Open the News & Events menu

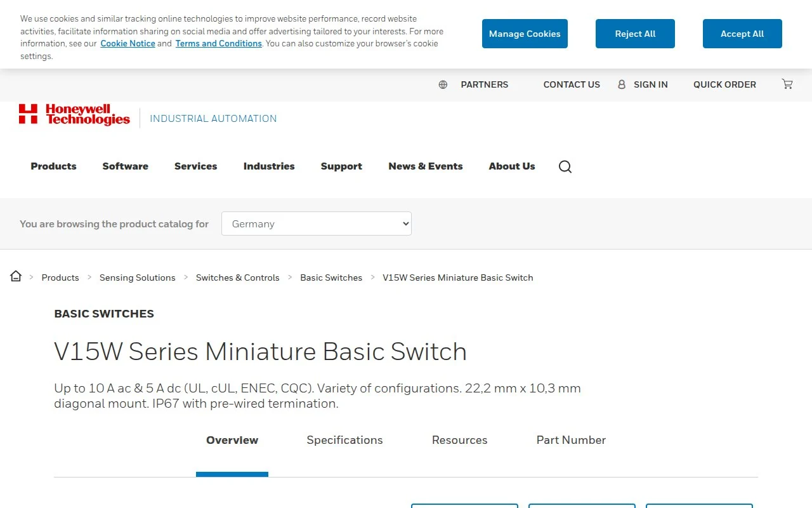[426, 166]
